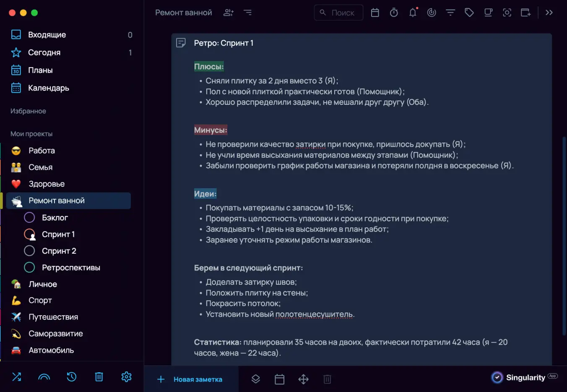
Task: Open the trash icon in sidebar footer
Action: click(x=99, y=377)
